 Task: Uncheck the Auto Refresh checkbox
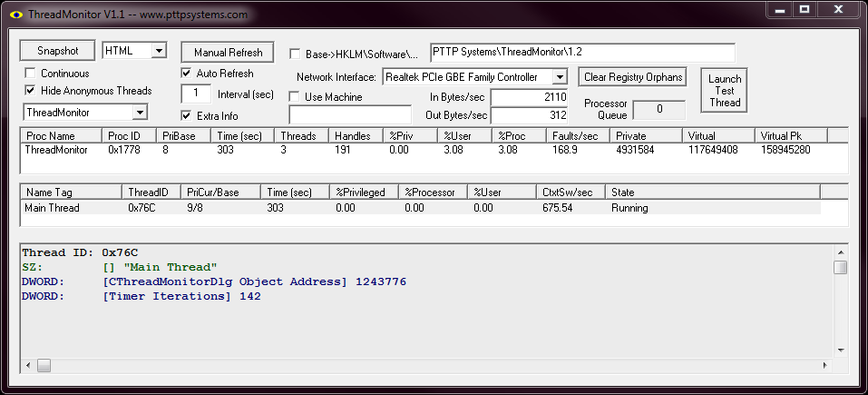point(187,73)
